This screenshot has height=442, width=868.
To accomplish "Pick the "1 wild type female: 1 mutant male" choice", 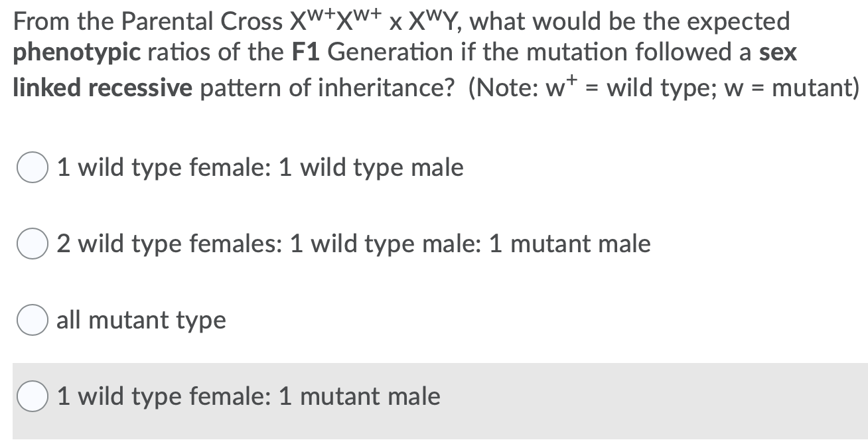I will [x=31, y=396].
